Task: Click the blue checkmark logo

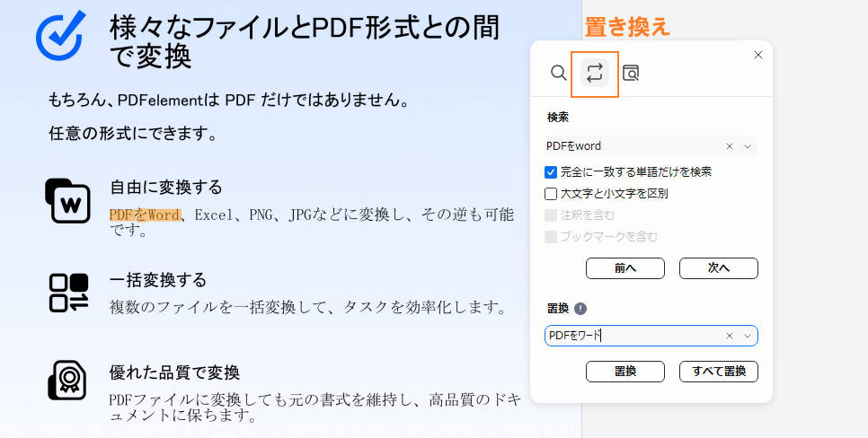Action: [x=60, y=34]
